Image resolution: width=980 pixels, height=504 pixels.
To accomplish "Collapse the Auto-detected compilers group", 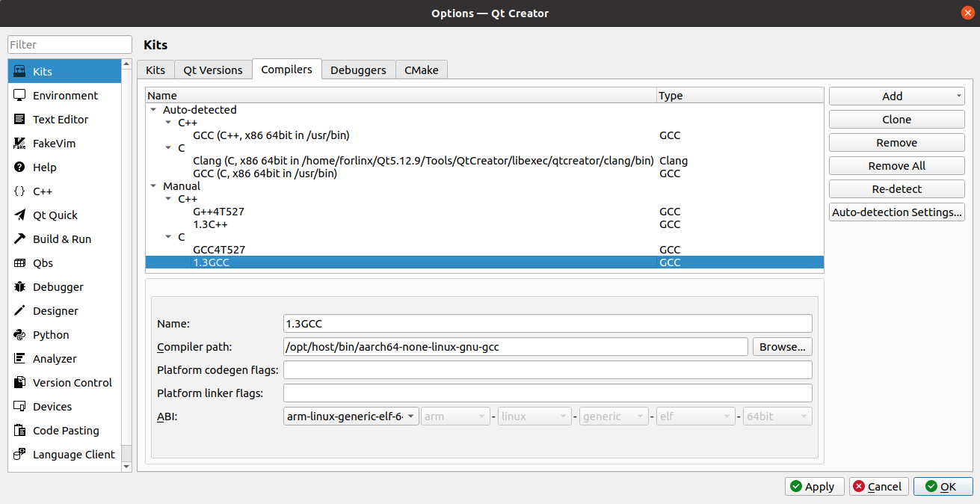I will click(x=154, y=110).
